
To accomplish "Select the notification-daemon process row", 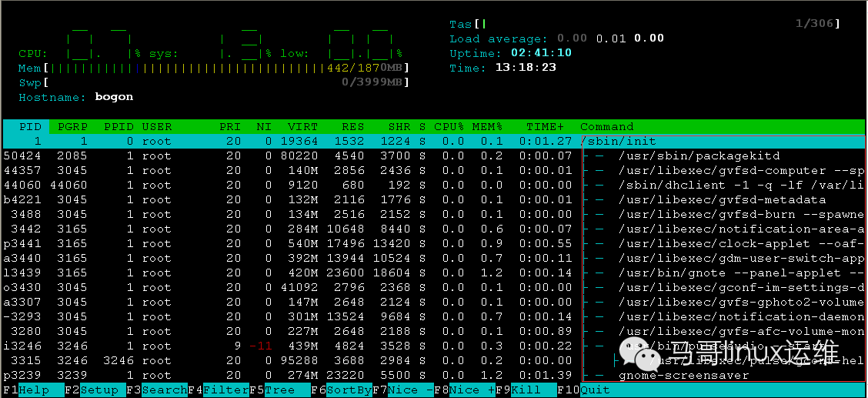I will click(x=434, y=316).
